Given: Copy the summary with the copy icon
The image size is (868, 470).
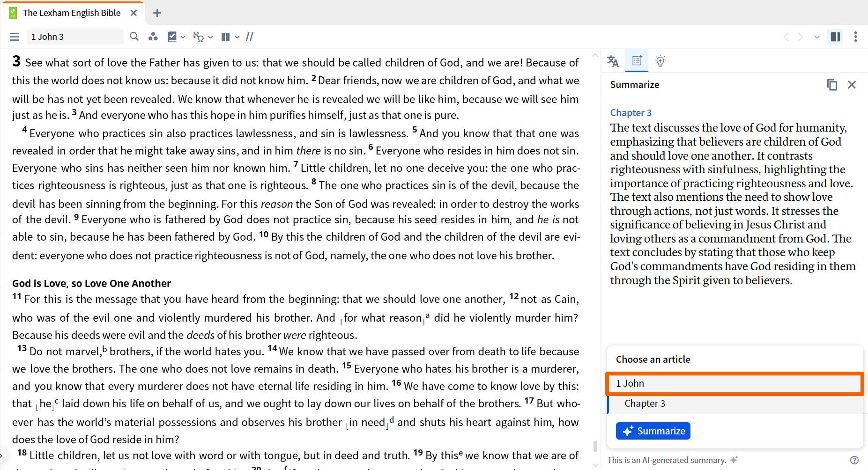Looking at the screenshot, I should (832, 85).
